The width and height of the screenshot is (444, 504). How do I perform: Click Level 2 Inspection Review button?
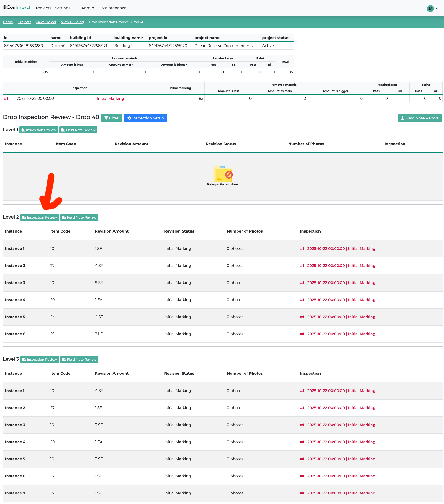point(40,217)
